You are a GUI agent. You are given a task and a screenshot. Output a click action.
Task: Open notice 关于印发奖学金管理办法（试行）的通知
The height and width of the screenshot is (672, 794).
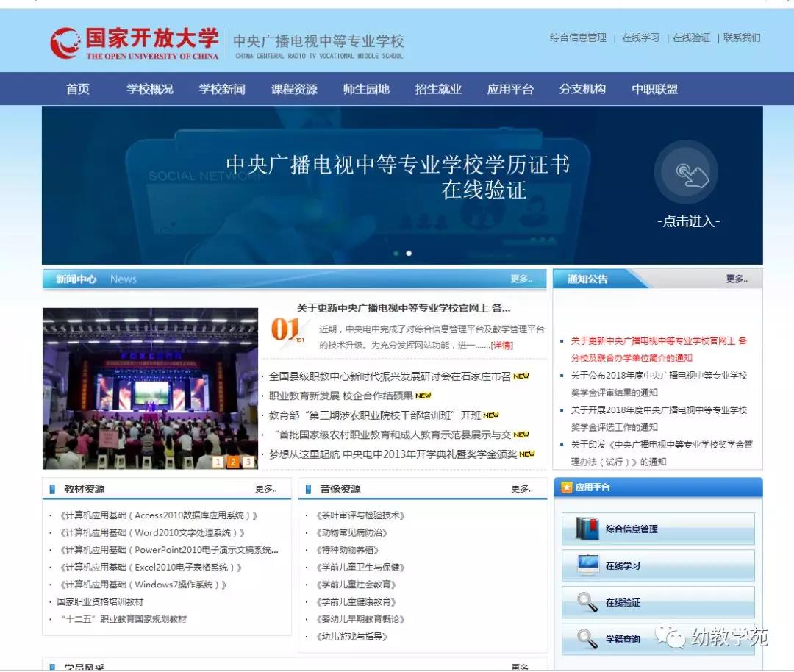(x=662, y=453)
